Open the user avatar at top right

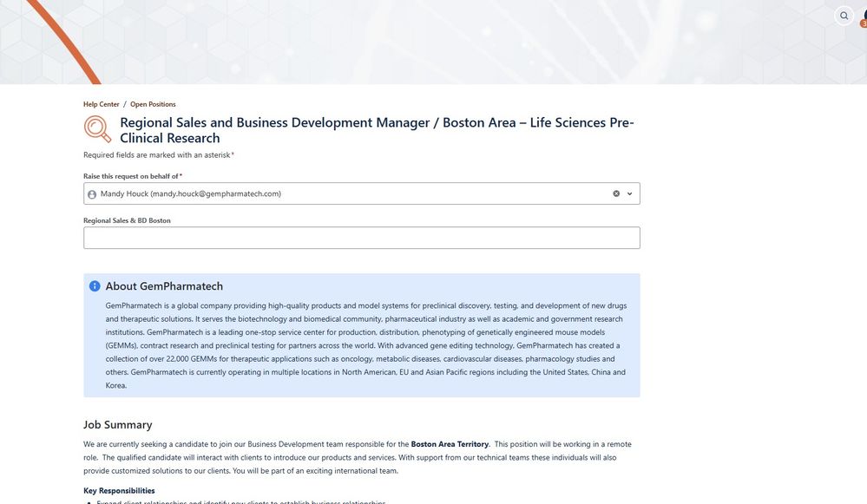click(x=864, y=16)
